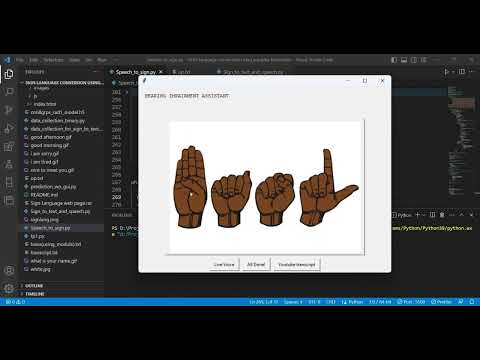Open Run and Debug in the activity bar
Viewport: 480px width, 360px height.
[9, 128]
